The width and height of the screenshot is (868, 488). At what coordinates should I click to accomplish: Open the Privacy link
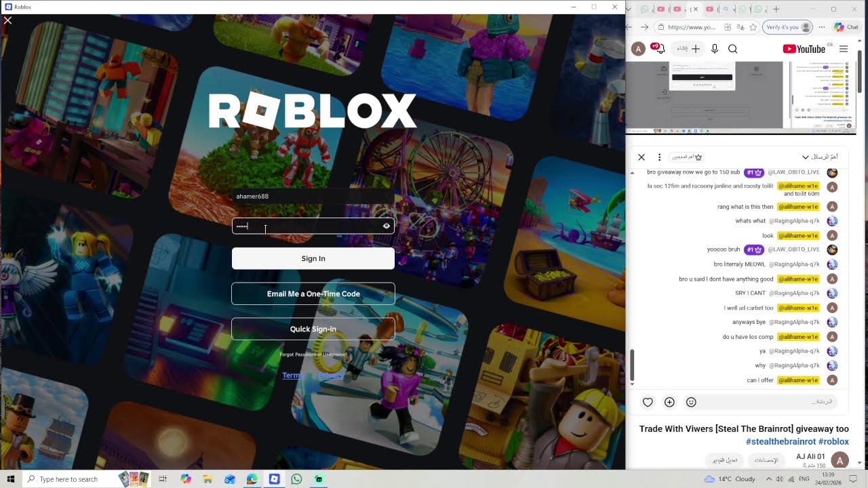tap(332, 375)
